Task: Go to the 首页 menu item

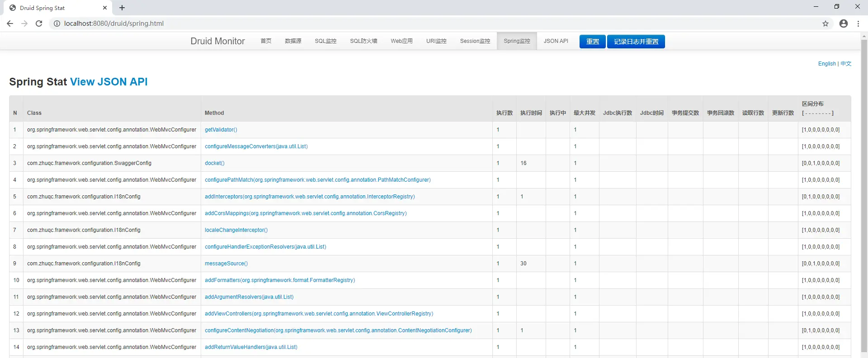Action: tap(266, 41)
